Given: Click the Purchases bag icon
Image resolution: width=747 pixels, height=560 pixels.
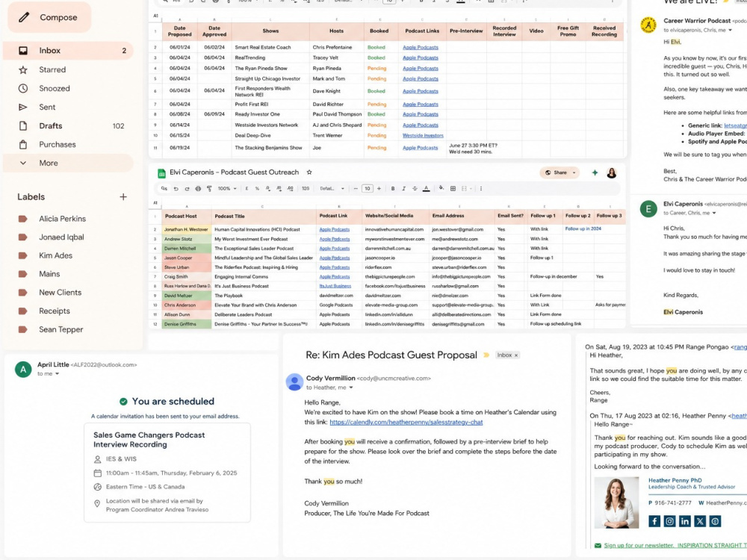Looking at the screenshot, I should click(x=23, y=144).
